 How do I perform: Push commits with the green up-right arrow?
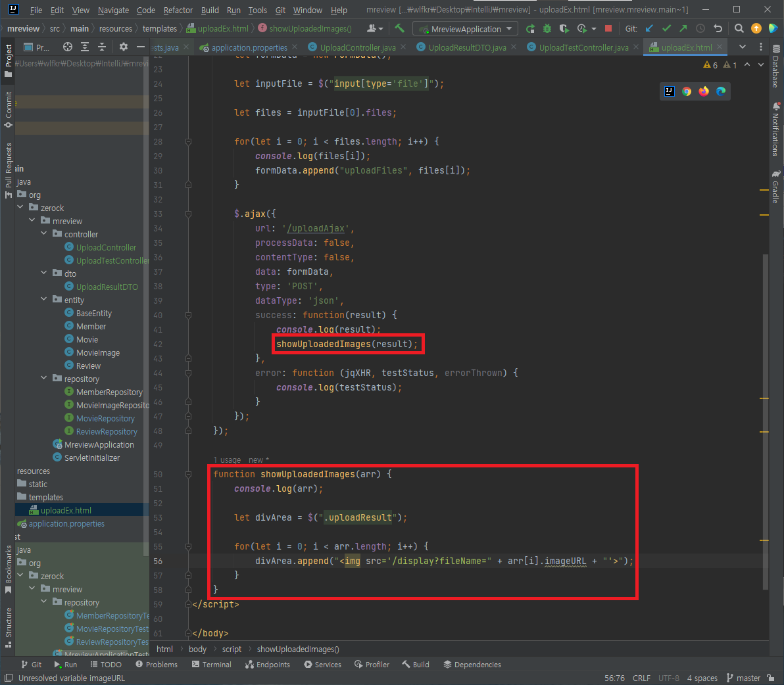click(x=683, y=28)
